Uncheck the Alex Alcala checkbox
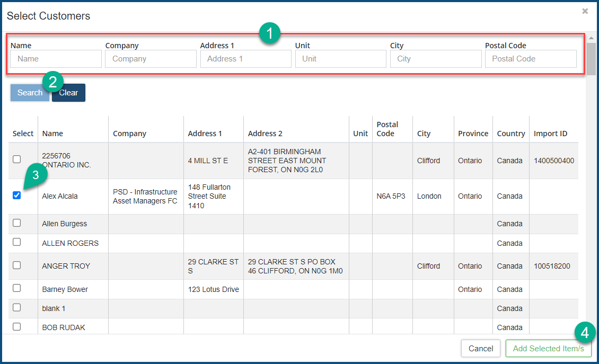The width and height of the screenshot is (599, 364). (x=17, y=195)
